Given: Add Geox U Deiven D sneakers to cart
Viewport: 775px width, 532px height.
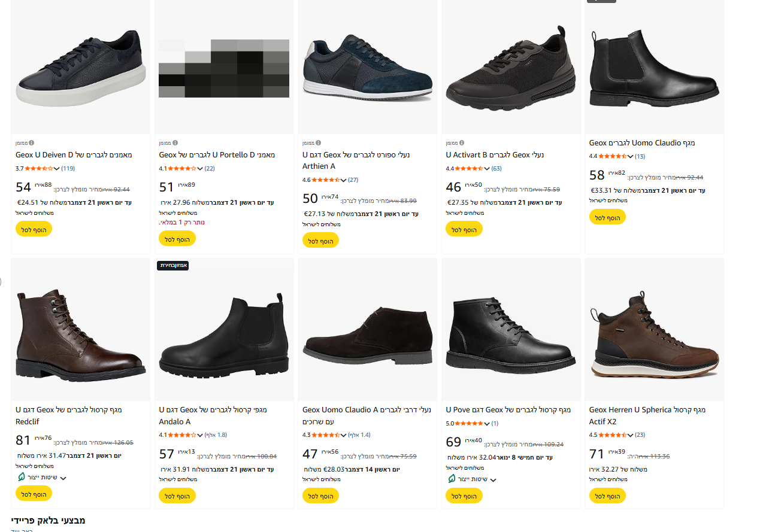Looking at the screenshot, I should click(34, 229).
